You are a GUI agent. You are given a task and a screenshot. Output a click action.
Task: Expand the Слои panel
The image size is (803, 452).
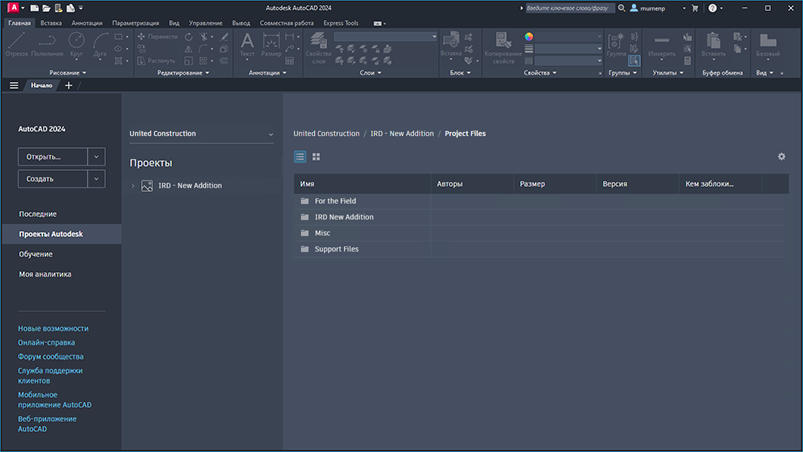(370, 73)
